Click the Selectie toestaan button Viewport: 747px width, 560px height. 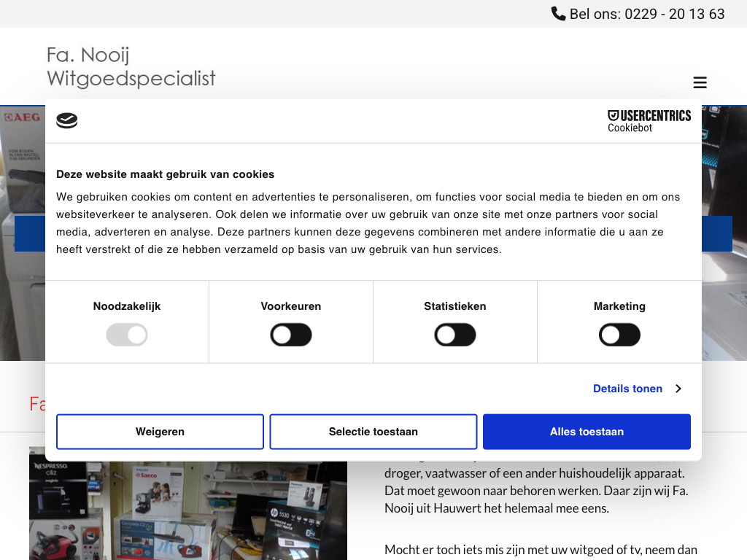(x=373, y=432)
